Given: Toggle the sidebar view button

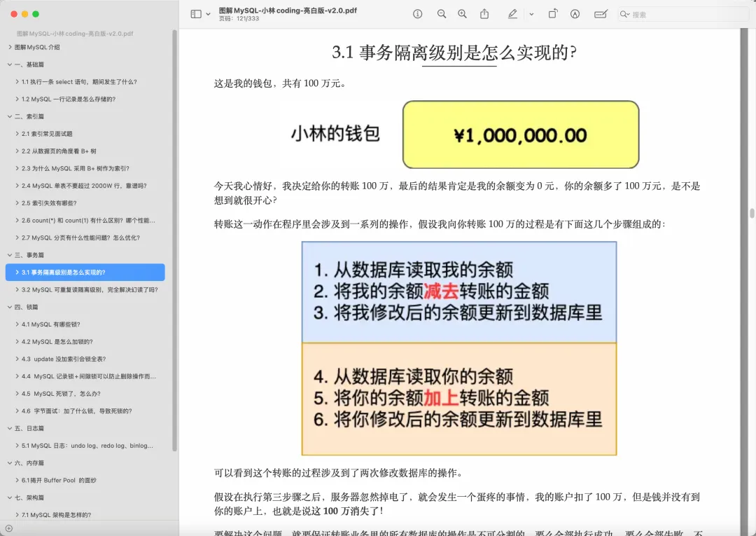Looking at the screenshot, I should (196, 14).
